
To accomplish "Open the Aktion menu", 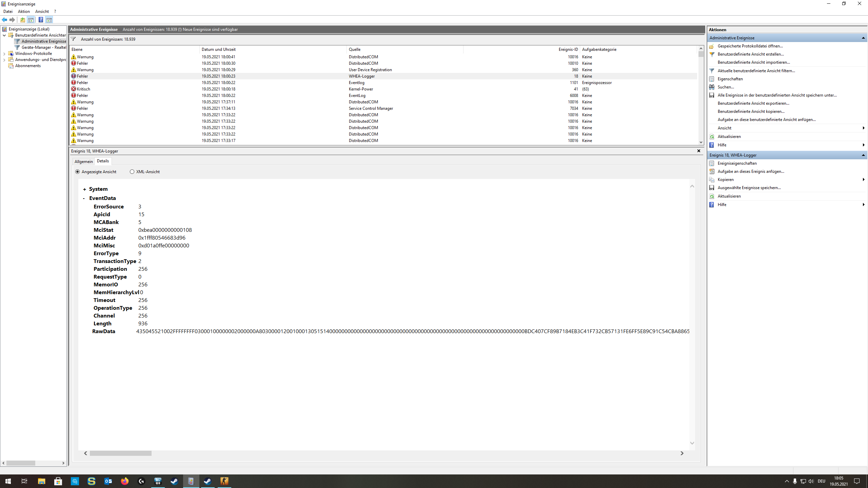I will (24, 12).
